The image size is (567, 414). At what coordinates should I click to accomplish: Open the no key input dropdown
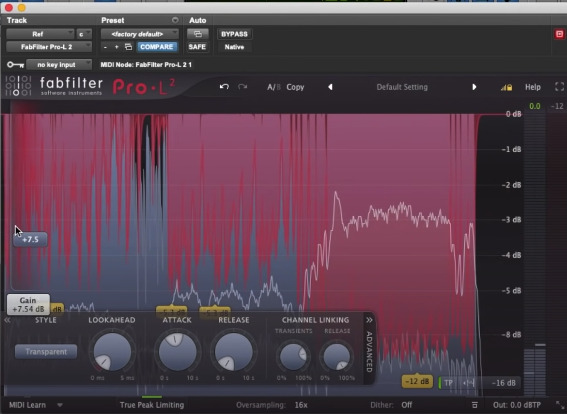[x=59, y=65]
